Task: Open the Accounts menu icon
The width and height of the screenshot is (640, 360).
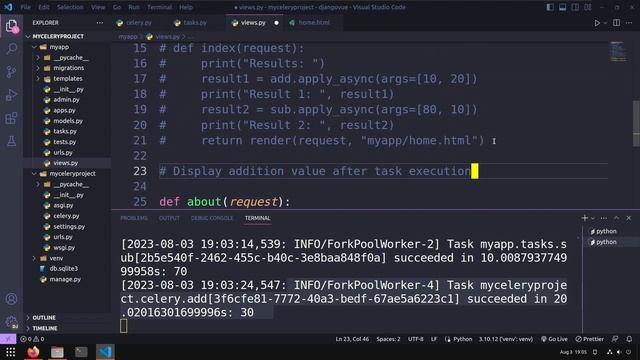Action: point(11,299)
